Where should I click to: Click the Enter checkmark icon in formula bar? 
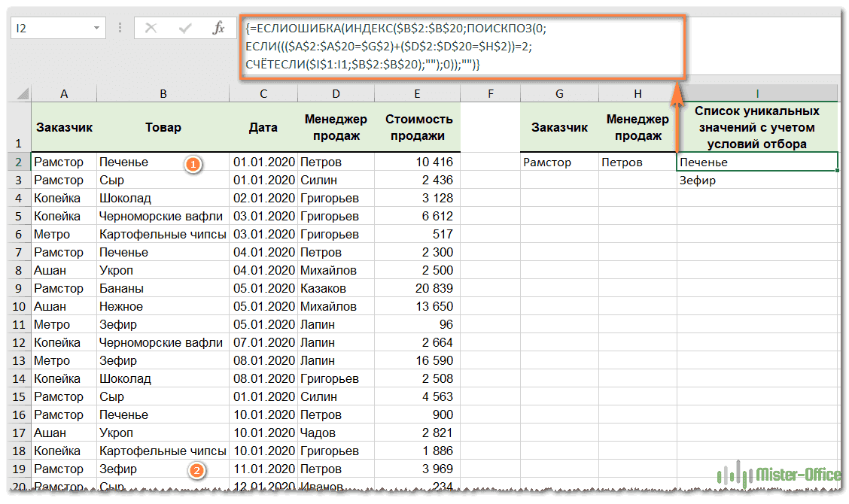185,29
